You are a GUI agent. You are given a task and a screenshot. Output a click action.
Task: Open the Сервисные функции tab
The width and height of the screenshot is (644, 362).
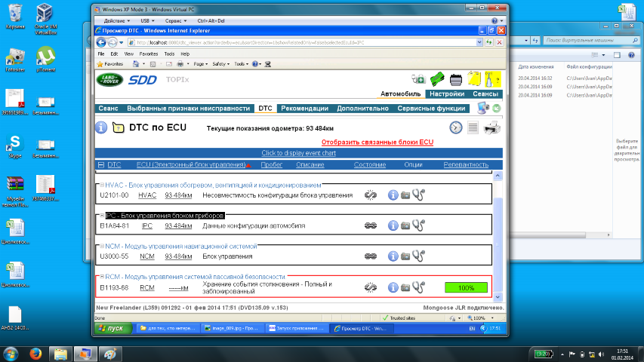pyautogui.click(x=431, y=109)
